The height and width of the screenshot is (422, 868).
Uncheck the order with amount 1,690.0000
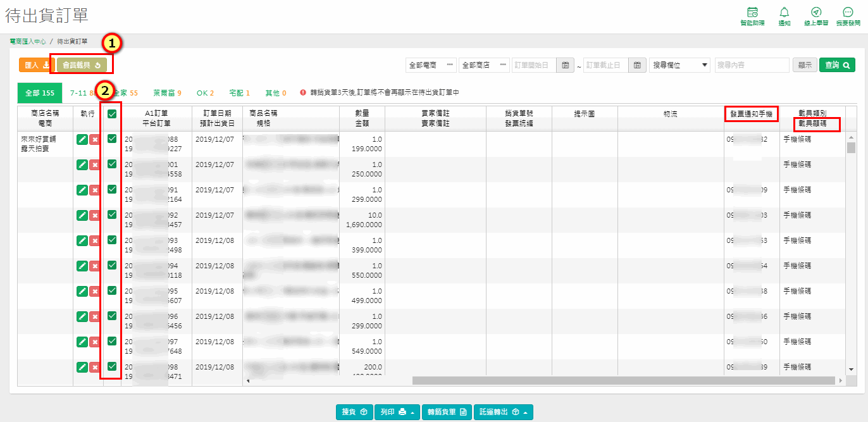tap(112, 214)
